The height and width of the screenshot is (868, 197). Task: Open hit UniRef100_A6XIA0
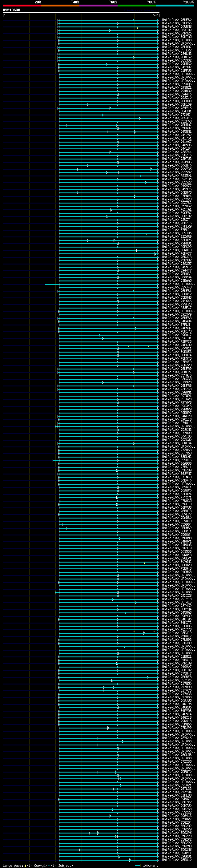[177, 30]
